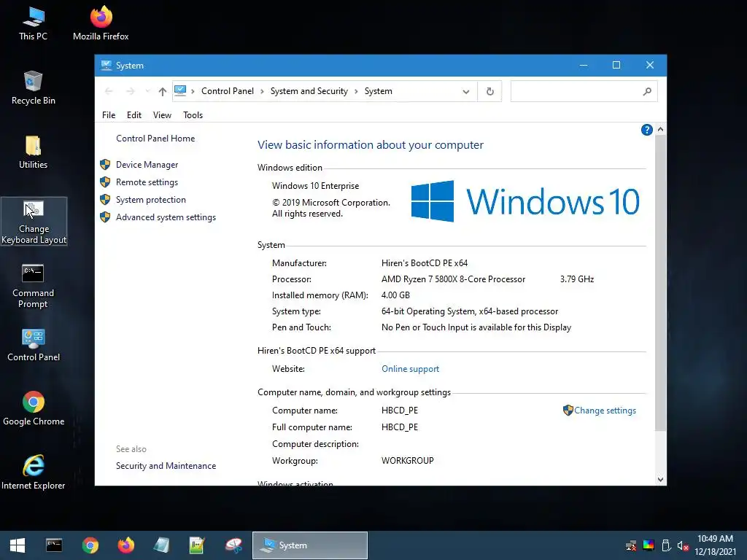Open the Windows Start button
The width and height of the screenshot is (747, 560).
tap(18, 545)
